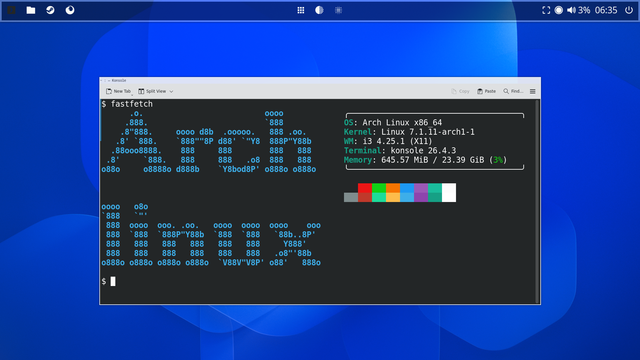This screenshot has width=640, height=360.
Task: Click the mint green color block
Action: (x=379, y=198)
